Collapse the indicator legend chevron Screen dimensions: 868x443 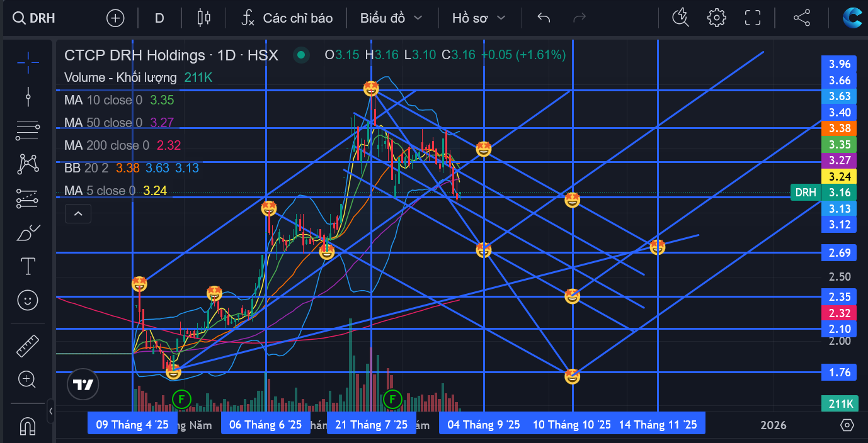click(78, 214)
